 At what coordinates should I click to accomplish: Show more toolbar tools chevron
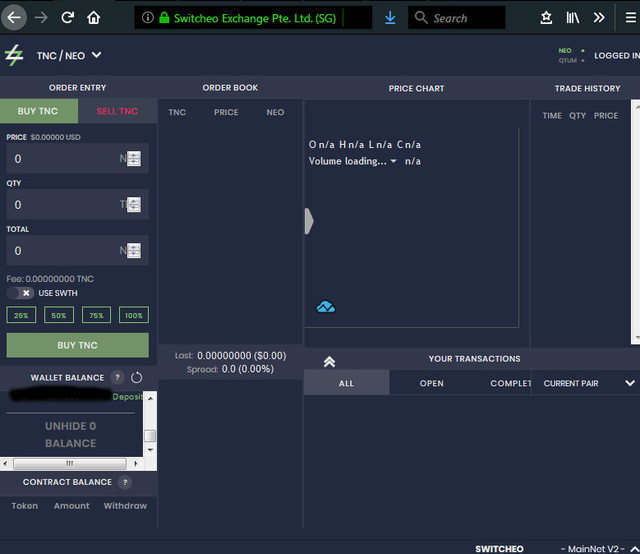tap(599, 18)
